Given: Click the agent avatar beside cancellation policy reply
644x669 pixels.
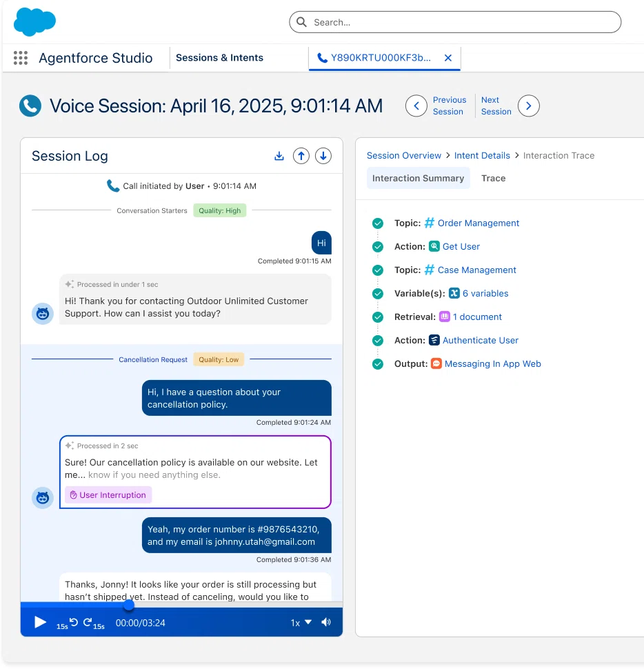Looking at the screenshot, I should coord(43,498).
